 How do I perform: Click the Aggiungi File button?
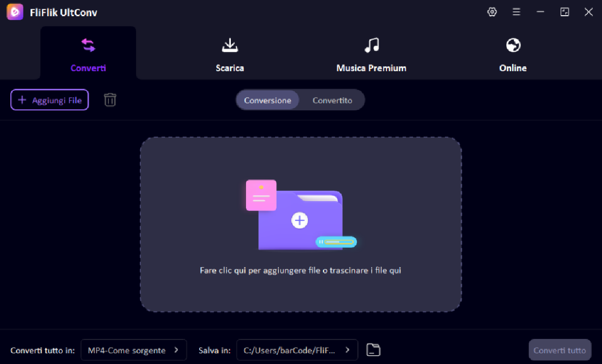pyautogui.click(x=50, y=100)
